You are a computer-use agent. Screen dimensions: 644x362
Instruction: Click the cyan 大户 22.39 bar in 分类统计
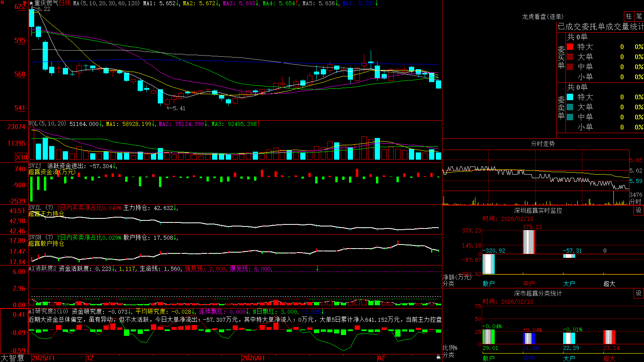click(x=569, y=338)
